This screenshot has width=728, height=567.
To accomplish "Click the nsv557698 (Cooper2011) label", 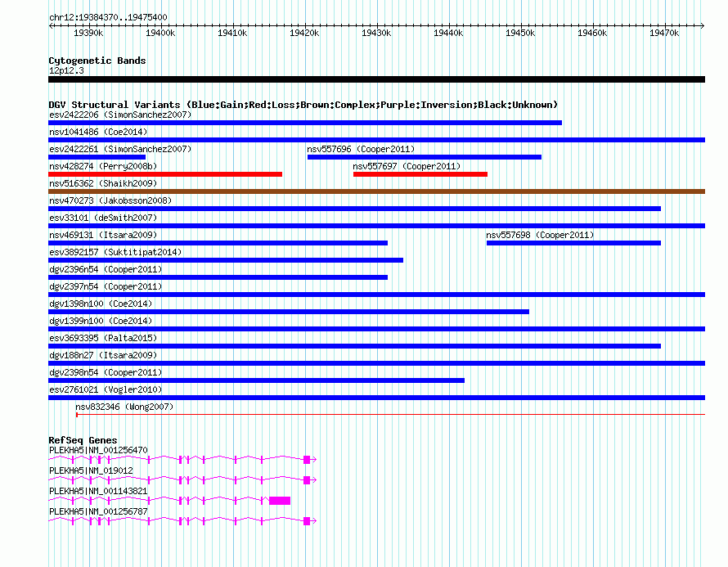I will coord(540,235).
